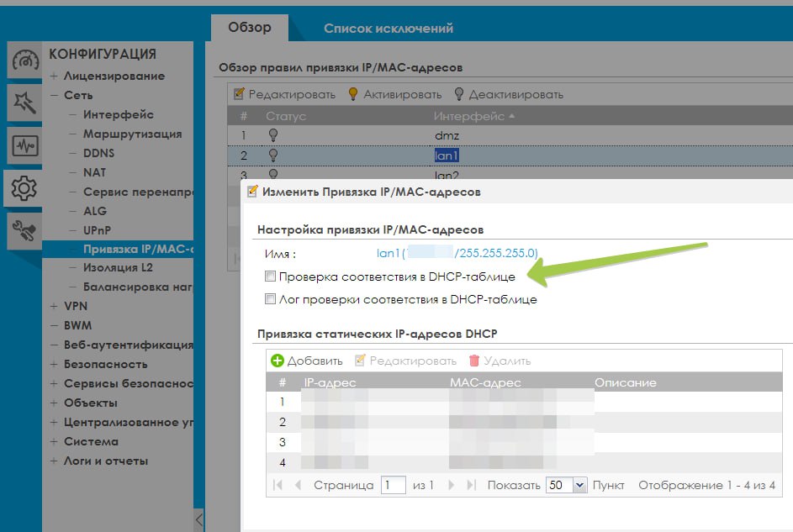
Task: Open the Показать 50 rows dropdown
Action: (x=580, y=485)
